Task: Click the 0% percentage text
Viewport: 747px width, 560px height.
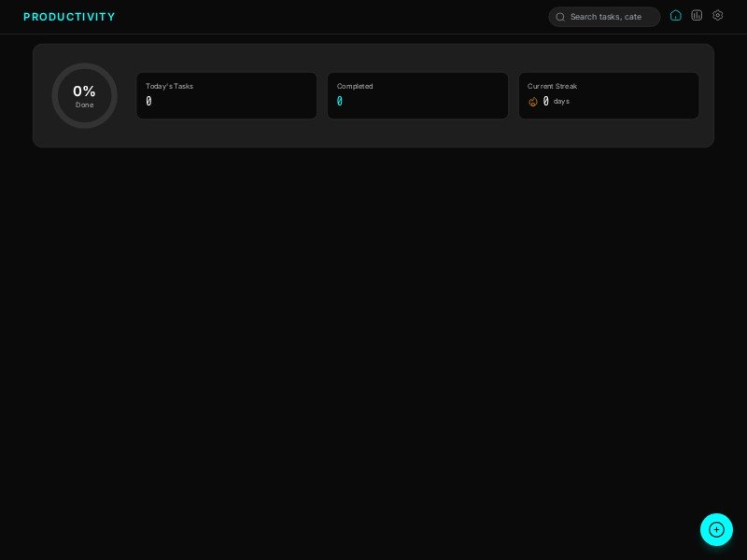Action: click(84, 91)
